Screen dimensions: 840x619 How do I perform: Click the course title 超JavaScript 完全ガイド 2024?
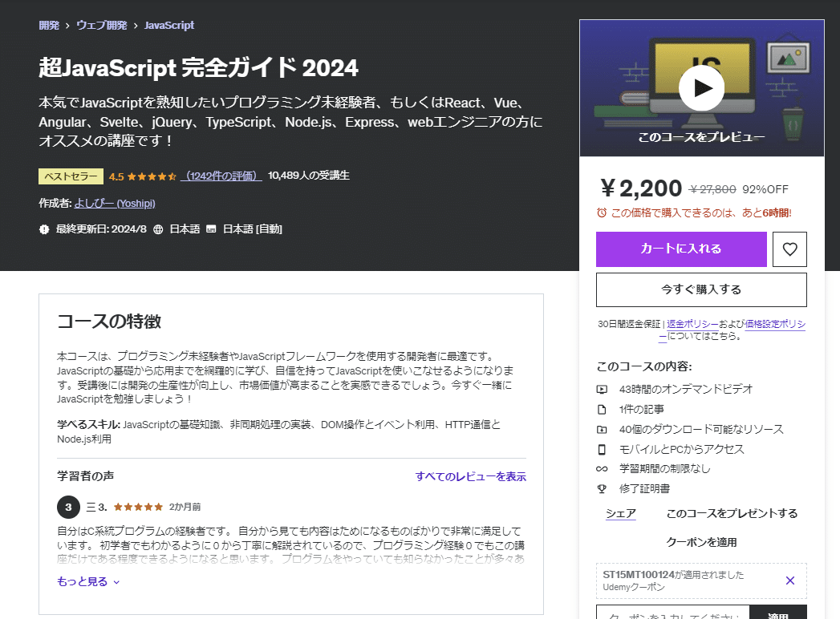[198, 68]
